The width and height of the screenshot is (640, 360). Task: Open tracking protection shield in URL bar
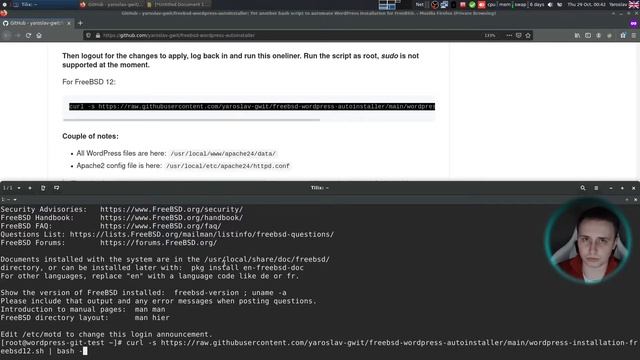88,36
